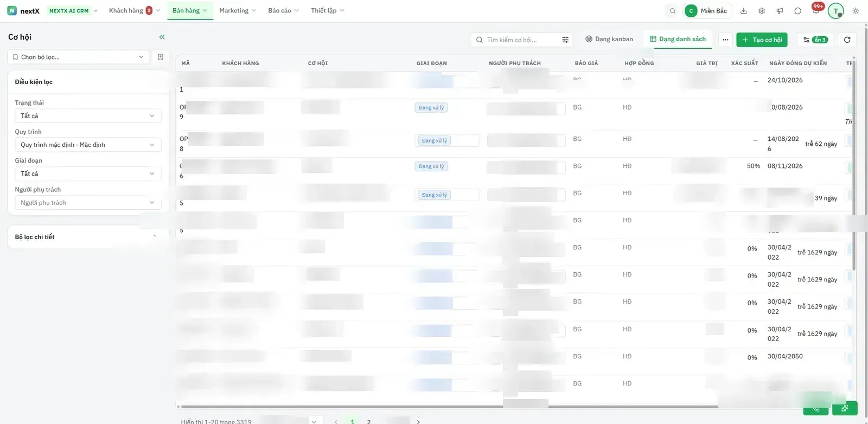Open advanced search filter sliders icon
Viewport: 868px width, 424px height.
[x=565, y=40]
